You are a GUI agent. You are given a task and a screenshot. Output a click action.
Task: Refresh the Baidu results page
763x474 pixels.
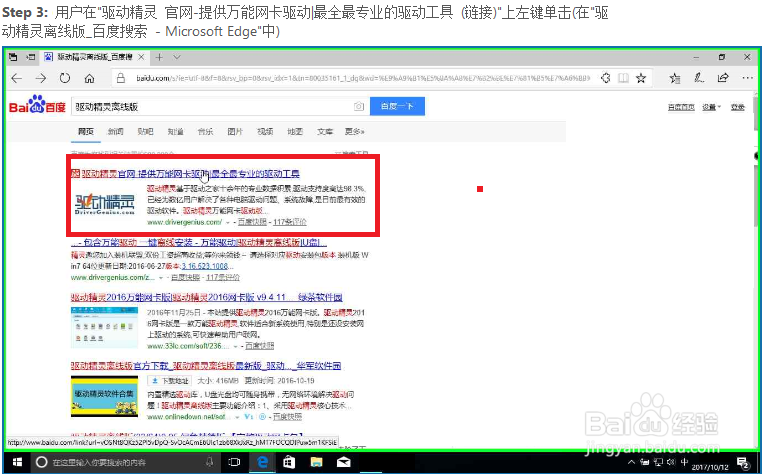pos(65,78)
